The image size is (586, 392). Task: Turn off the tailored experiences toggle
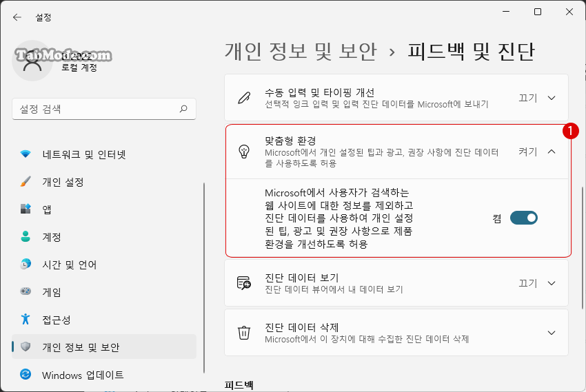tap(524, 218)
